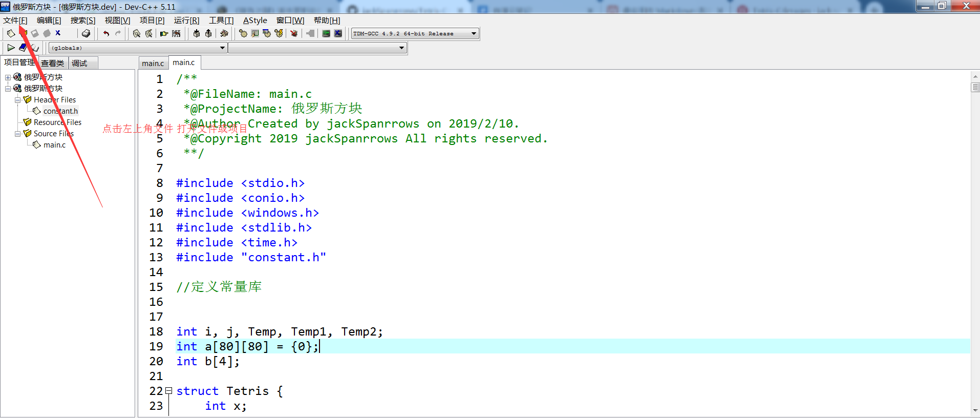
Task: Click the Run toolbar icon
Action: click(x=255, y=33)
